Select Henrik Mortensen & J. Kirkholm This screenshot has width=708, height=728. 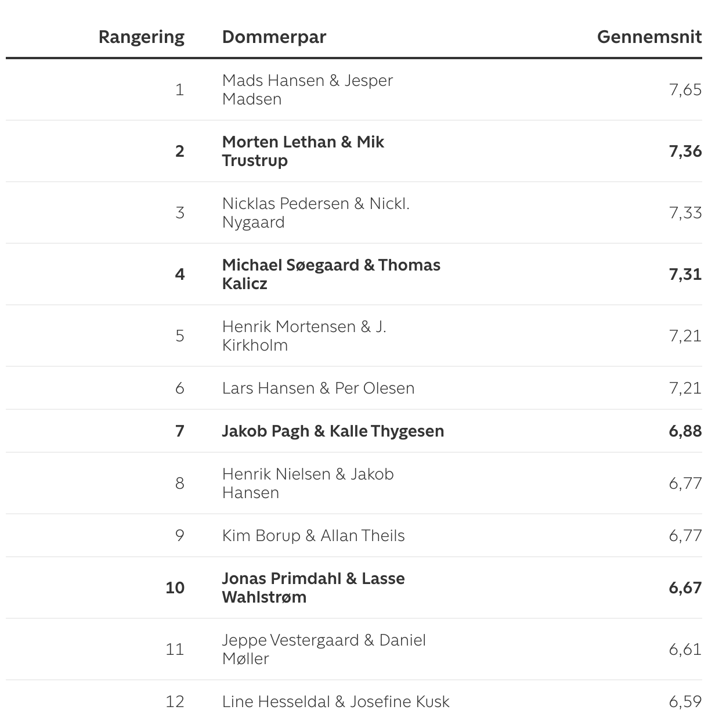click(x=304, y=336)
